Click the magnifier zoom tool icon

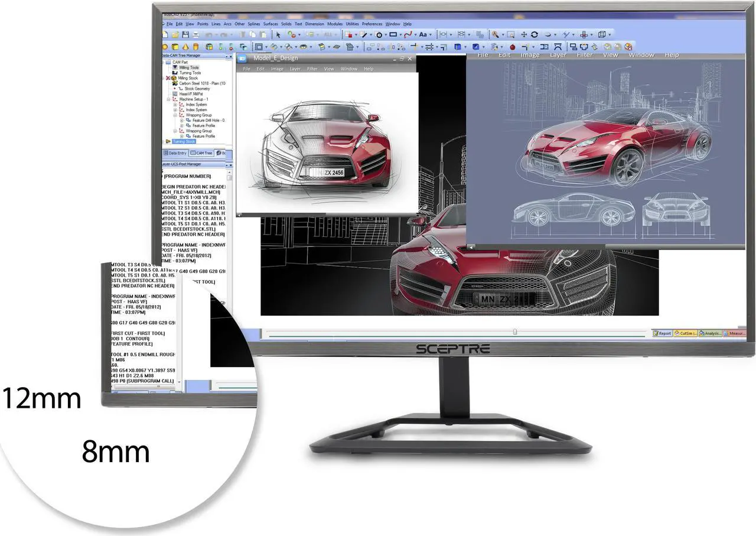point(495,35)
